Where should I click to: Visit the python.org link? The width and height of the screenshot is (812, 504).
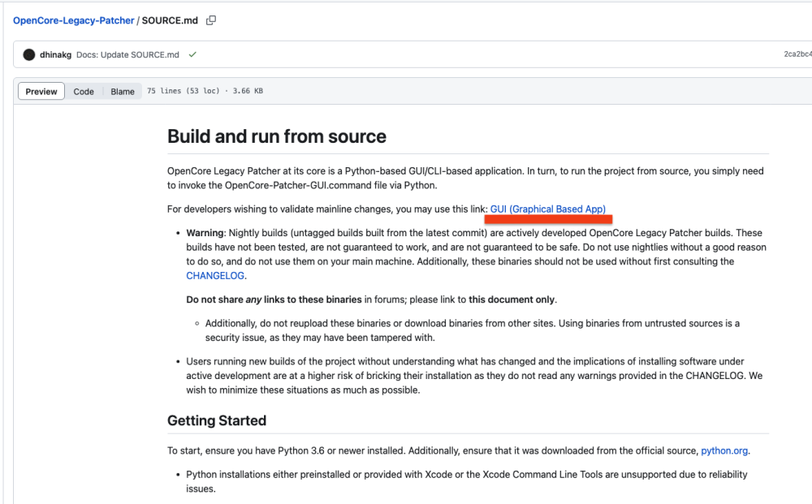pyautogui.click(x=724, y=450)
